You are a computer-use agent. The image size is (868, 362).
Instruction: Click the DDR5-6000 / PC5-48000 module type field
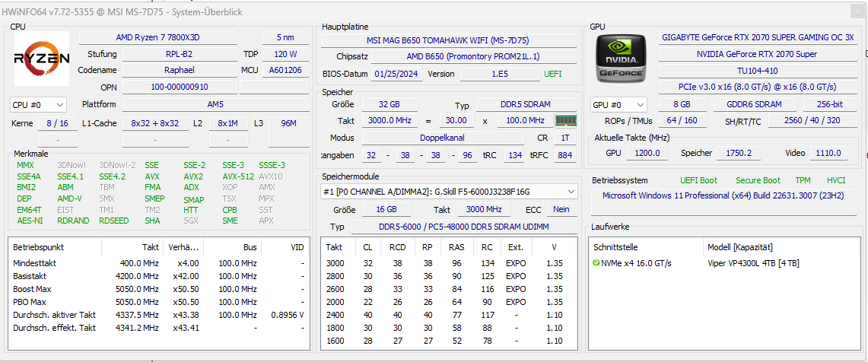[464, 227]
